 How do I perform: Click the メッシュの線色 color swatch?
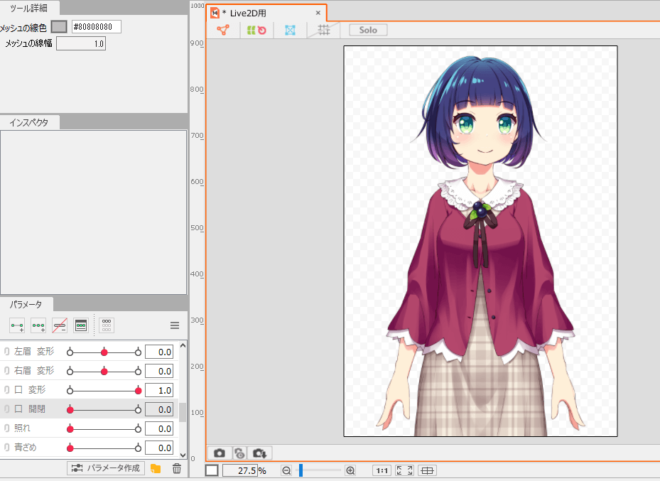(59, 26)
